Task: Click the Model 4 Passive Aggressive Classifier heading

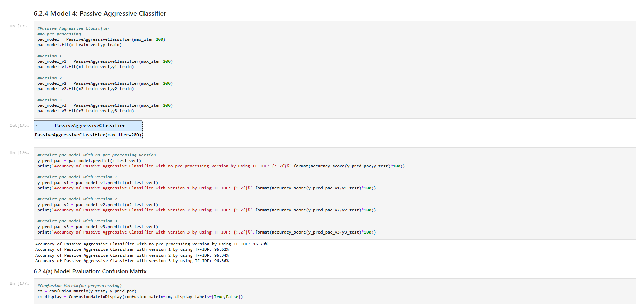Action: pyautogui.click(x=100, y=14)
